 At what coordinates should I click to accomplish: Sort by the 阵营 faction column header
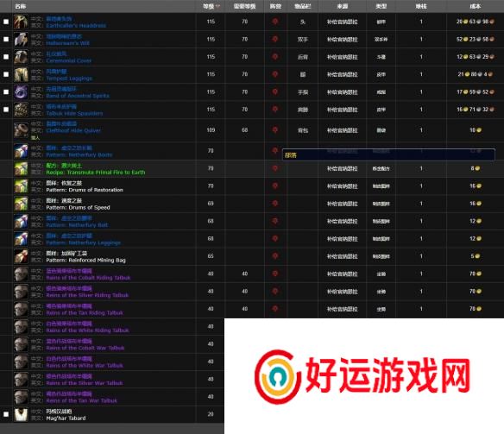[275, 6]
